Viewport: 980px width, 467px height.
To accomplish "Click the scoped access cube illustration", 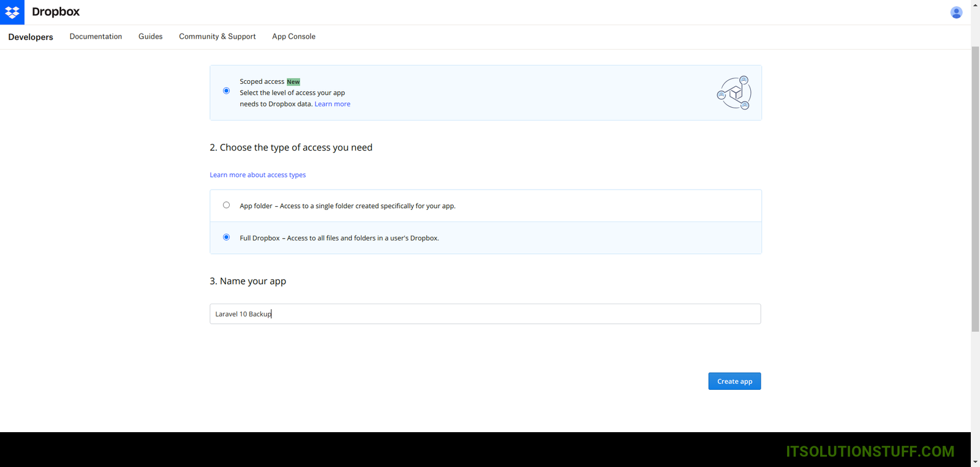I will click(x=734, y=93).
